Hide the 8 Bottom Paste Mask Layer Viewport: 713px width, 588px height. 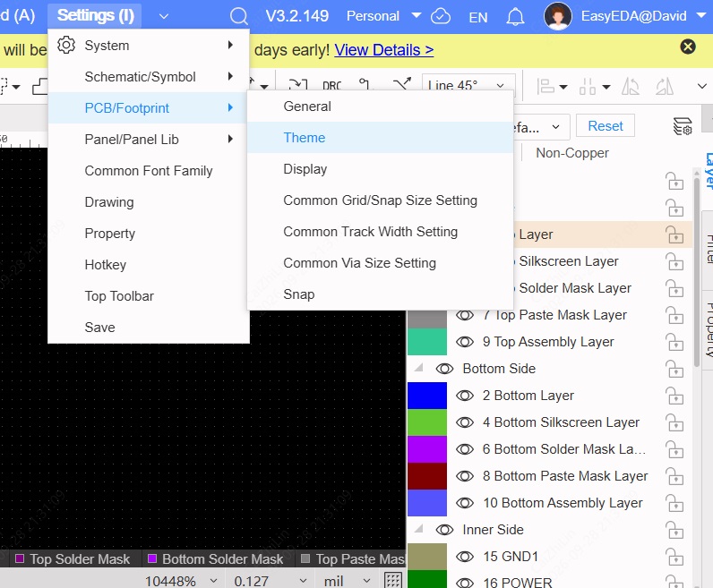tap(465, 476)
